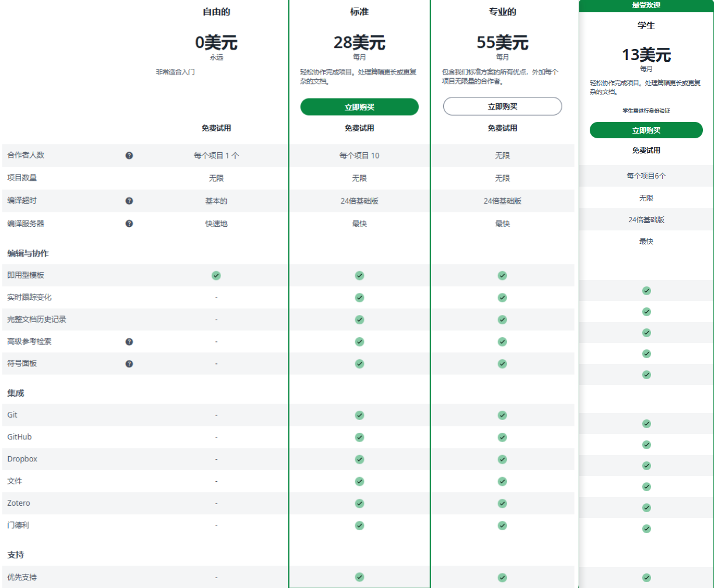714x588 pixels.
Task: Toggle the GitHub checkmark in Professional column
Action: (x=502, y=437)
